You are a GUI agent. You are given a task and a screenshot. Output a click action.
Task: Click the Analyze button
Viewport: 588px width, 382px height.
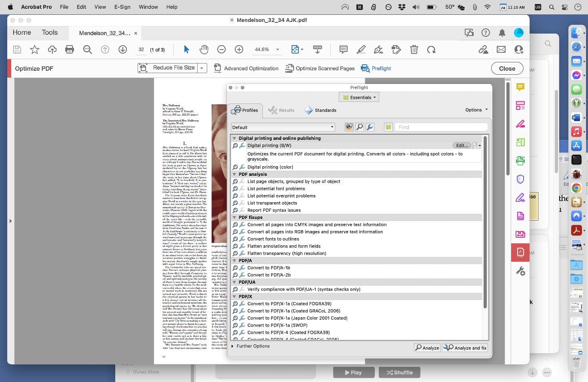pyautogui.click(x=427, y=348)
